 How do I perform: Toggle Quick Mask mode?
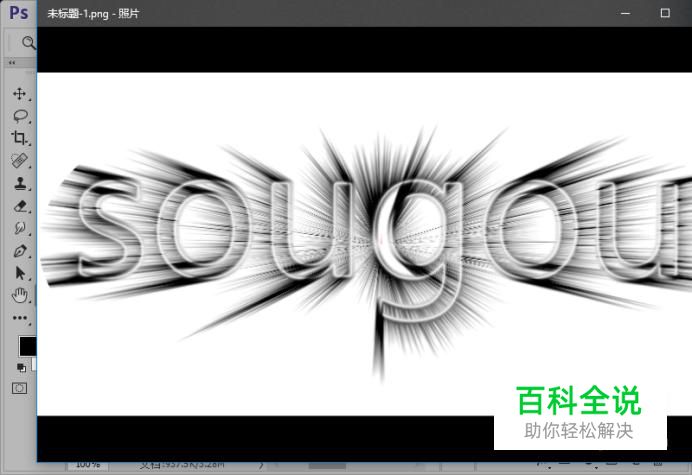(19, 388)
